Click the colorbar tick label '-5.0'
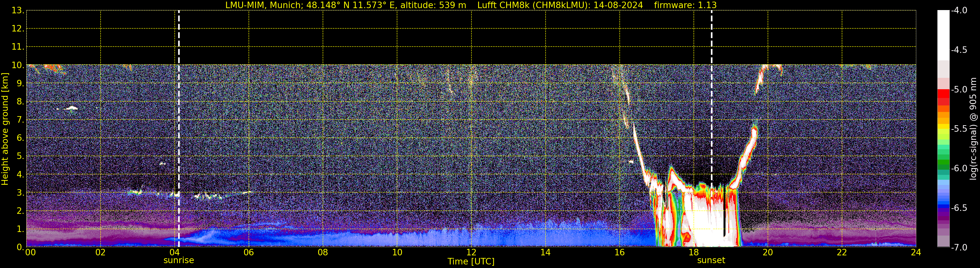Viewport: 980px width, 268px height. click(959, 90)
